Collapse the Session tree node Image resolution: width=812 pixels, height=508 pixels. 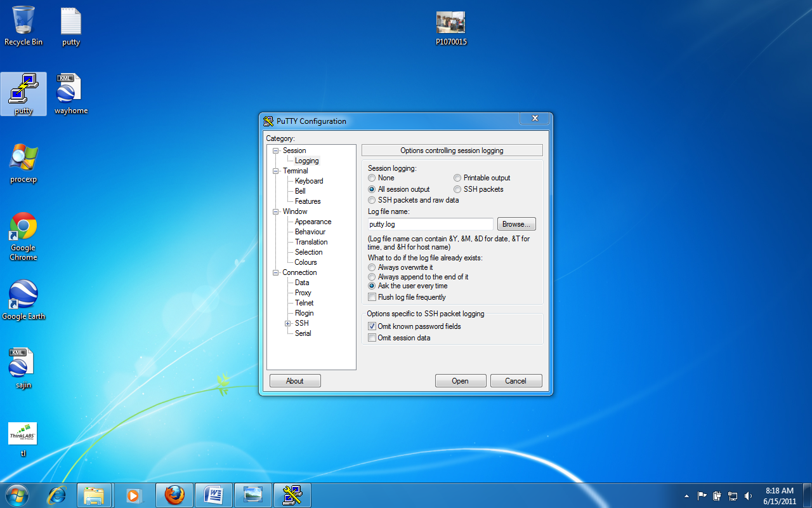click(276, 150)
